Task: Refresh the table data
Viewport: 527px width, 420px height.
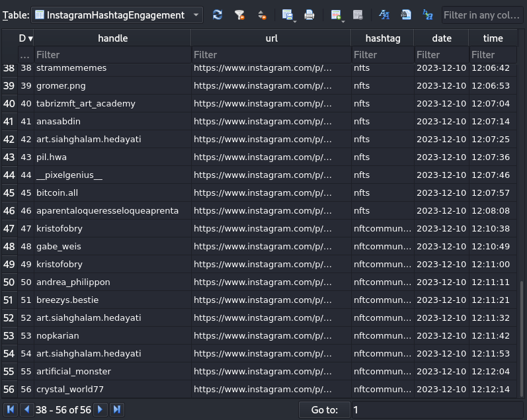Action: (x=218, y=15)
